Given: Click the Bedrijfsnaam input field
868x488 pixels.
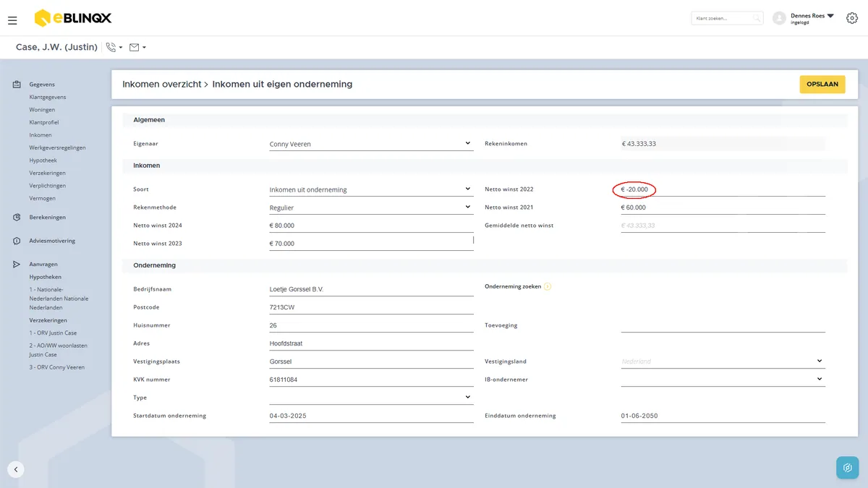Looking at the screenshot, I should point(371,289).
